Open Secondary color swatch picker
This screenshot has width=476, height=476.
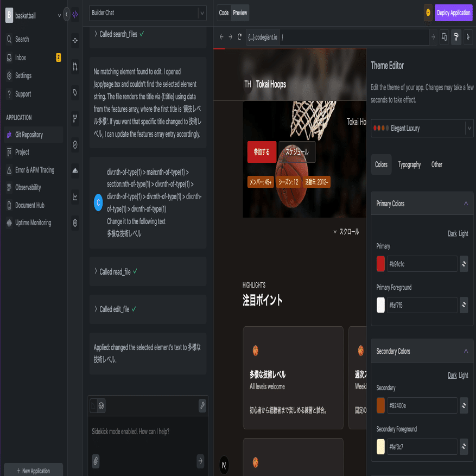click(x=380, y=405)
